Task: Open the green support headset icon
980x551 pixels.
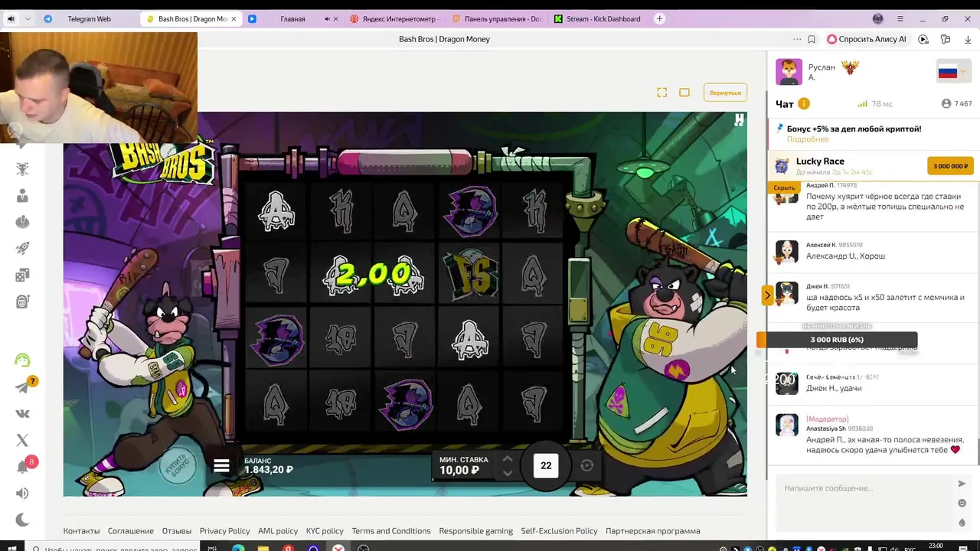Action: [x=22, y=360]
